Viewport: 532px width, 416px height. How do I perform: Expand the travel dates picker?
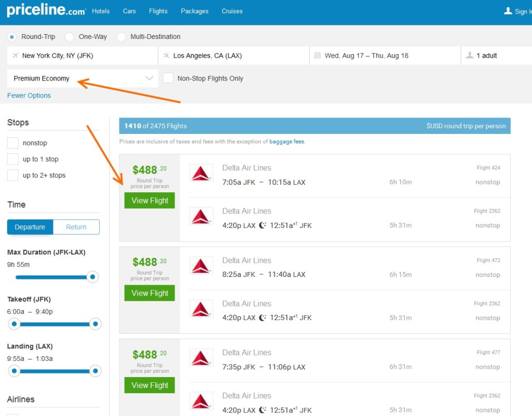[384, 55]
